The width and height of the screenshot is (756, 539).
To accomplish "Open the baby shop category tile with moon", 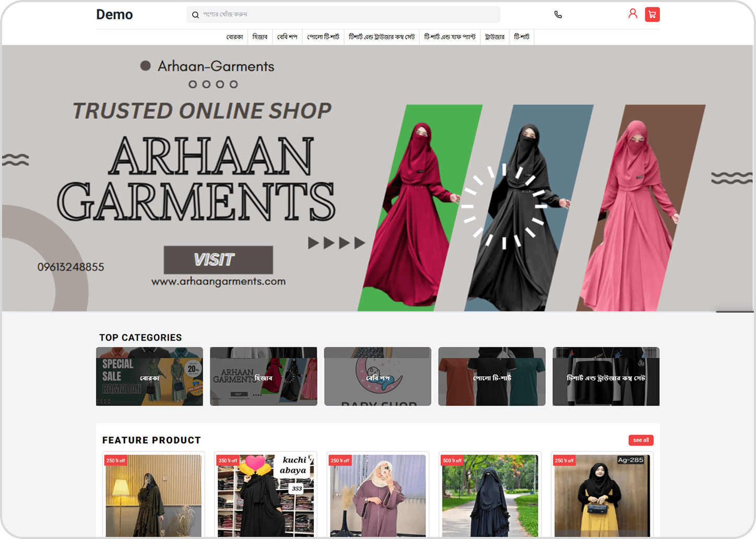I will [x=377, y=377].
